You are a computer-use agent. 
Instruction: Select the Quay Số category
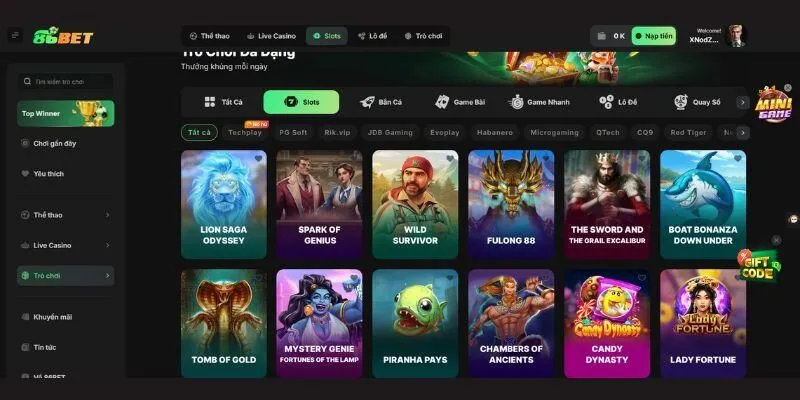click(697, 102)
